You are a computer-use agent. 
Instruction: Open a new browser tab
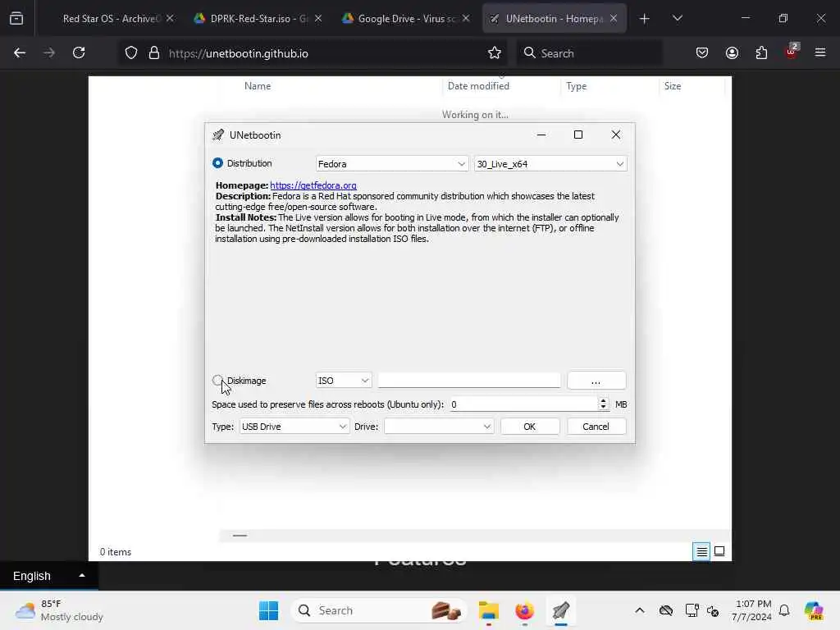tap(645, 19)
